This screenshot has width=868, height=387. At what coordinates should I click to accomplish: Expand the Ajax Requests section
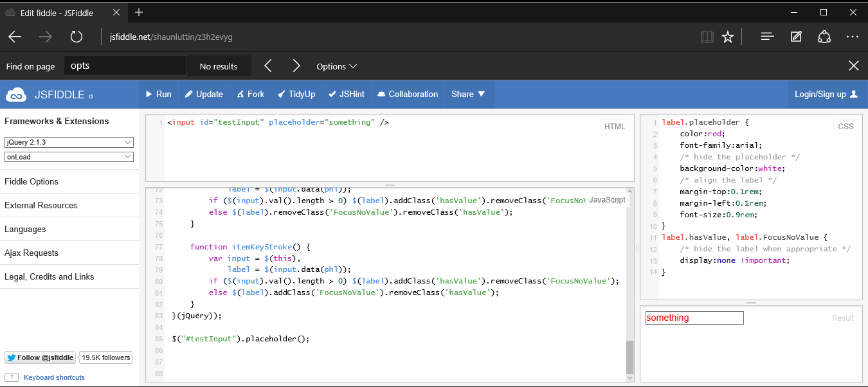click(x=69, y=253)
